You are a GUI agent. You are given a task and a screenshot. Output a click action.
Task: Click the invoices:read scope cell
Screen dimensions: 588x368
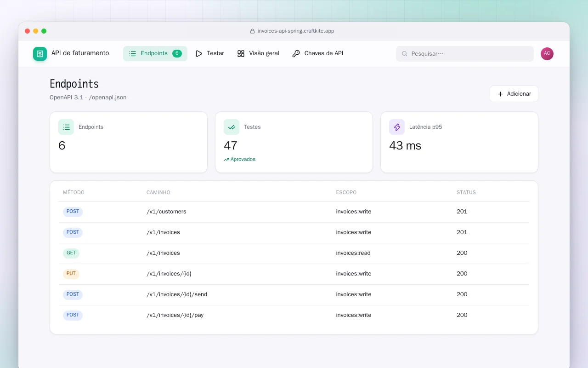click(x=353, y=253)
